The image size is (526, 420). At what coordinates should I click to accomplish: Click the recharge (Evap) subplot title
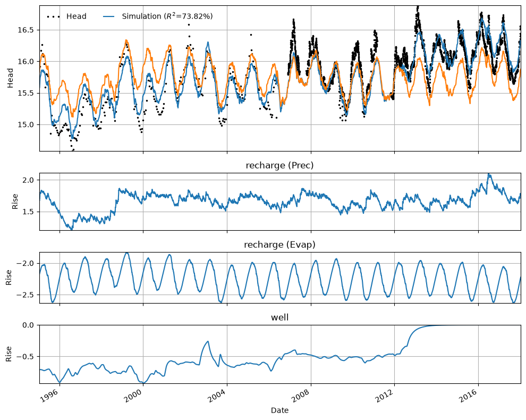point(280,245)
